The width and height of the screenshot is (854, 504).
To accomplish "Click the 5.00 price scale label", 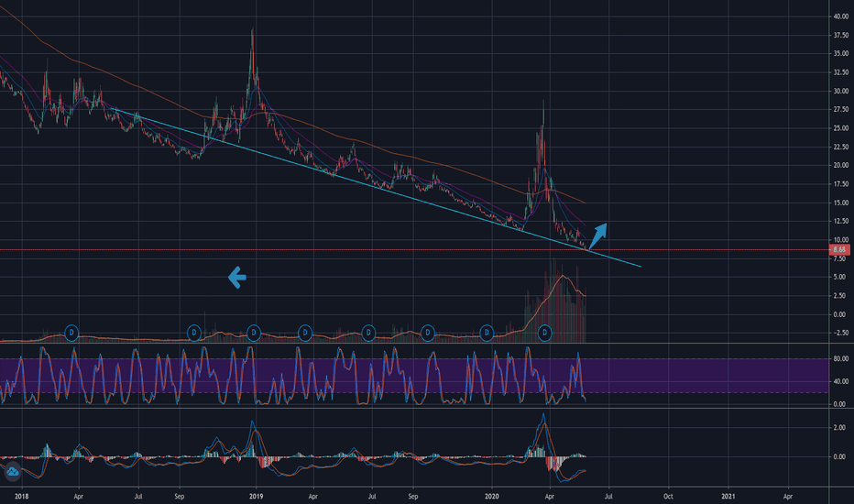I will (839, 278).
